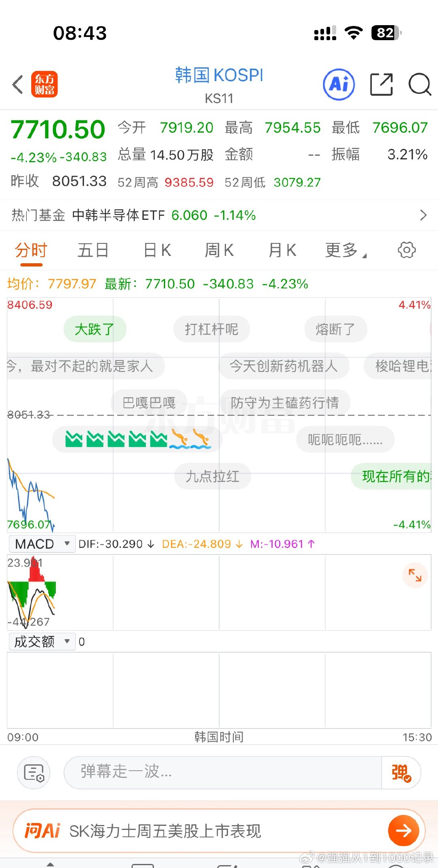
Task: Switch to the 五日 tab
Action: pyautogui.click(x=93, y=250)
